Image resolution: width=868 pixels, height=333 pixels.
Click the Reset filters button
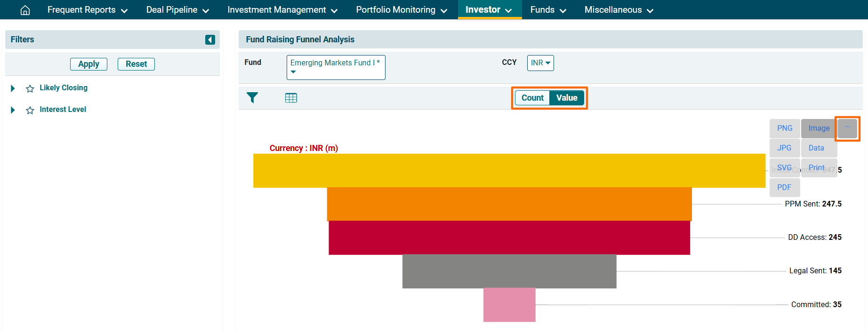click(136, 64)
